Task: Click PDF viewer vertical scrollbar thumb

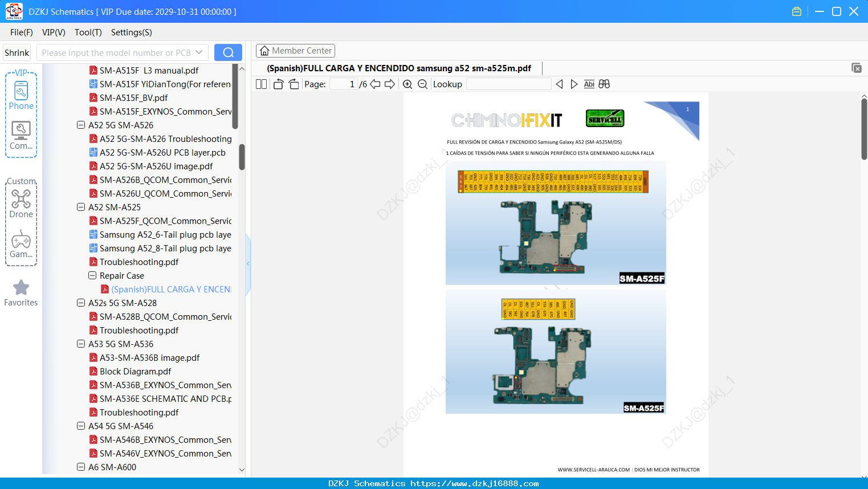Action: 864,129
